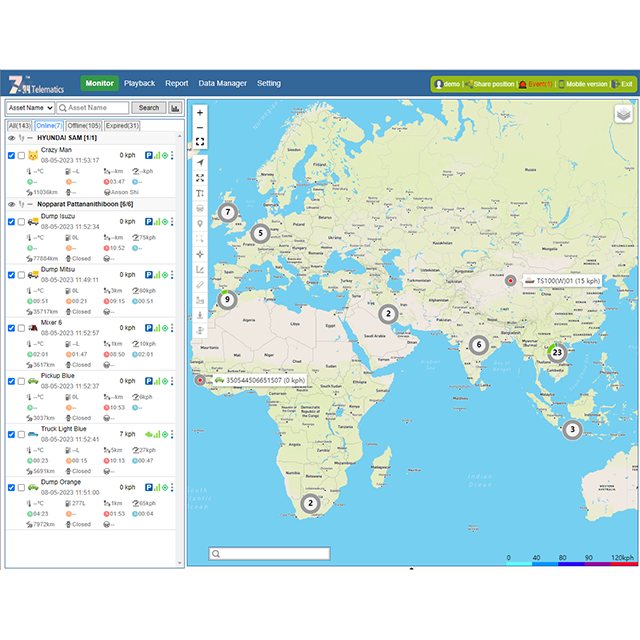Toggle the eye visibility for HYUNDAI SAM group
Image resolution: width=640 pixels, height=640 pixels.
[11, 138]
